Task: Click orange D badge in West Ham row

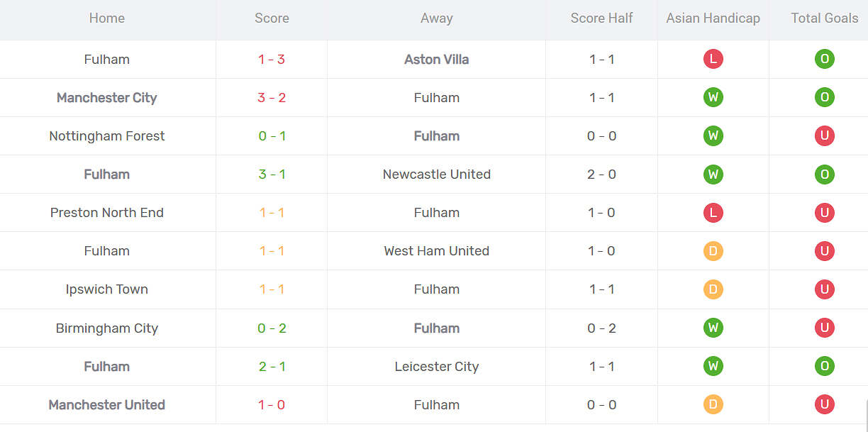Action: pos(713,251)
